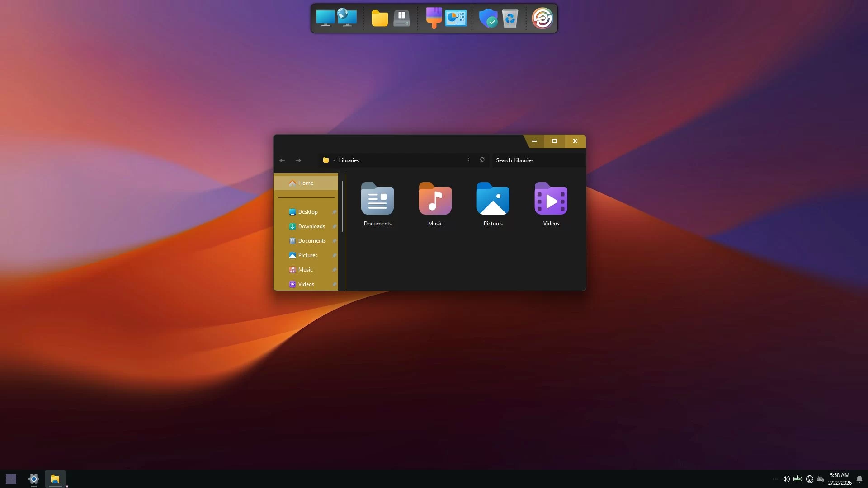This screenshot has width=868, height=488.
Task: Open Windows Security shield icon
Action: tap(488, 18)
